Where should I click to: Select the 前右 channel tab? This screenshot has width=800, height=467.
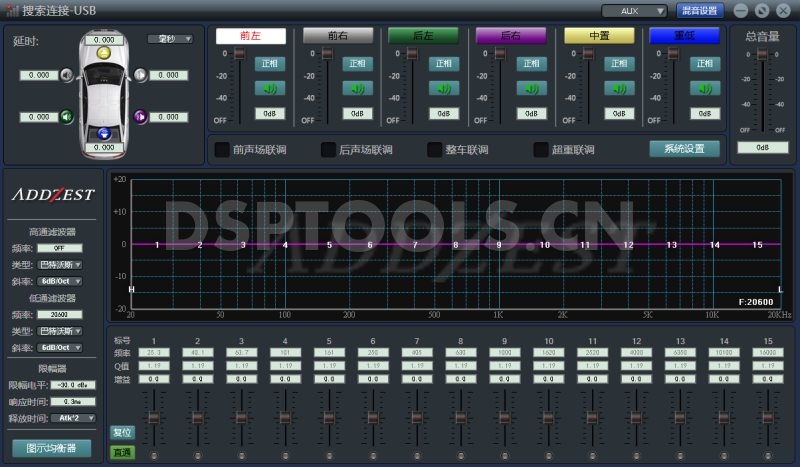coord(338,36)
